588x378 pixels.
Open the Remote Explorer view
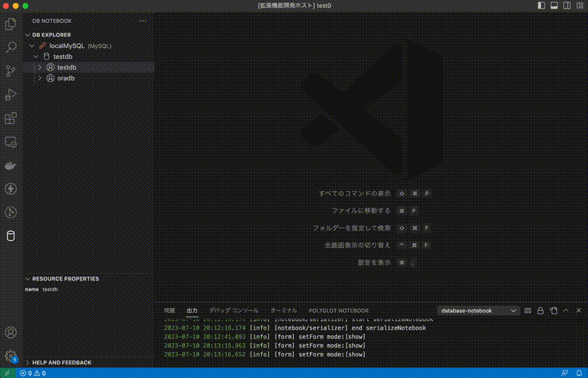point(11,141)
